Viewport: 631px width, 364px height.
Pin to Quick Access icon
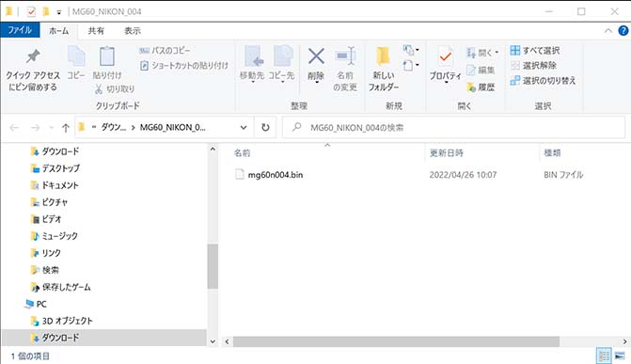click(x=33, y=56)
